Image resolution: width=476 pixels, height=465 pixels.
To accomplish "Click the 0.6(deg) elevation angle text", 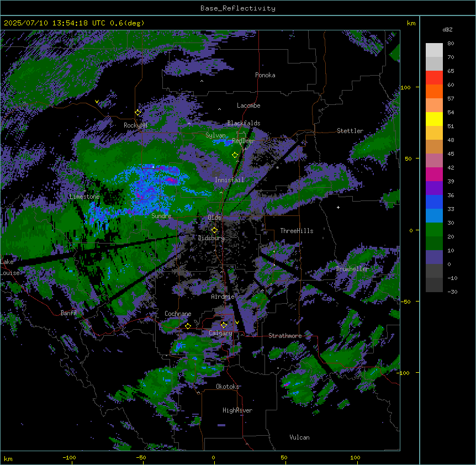I will point(127,23).
